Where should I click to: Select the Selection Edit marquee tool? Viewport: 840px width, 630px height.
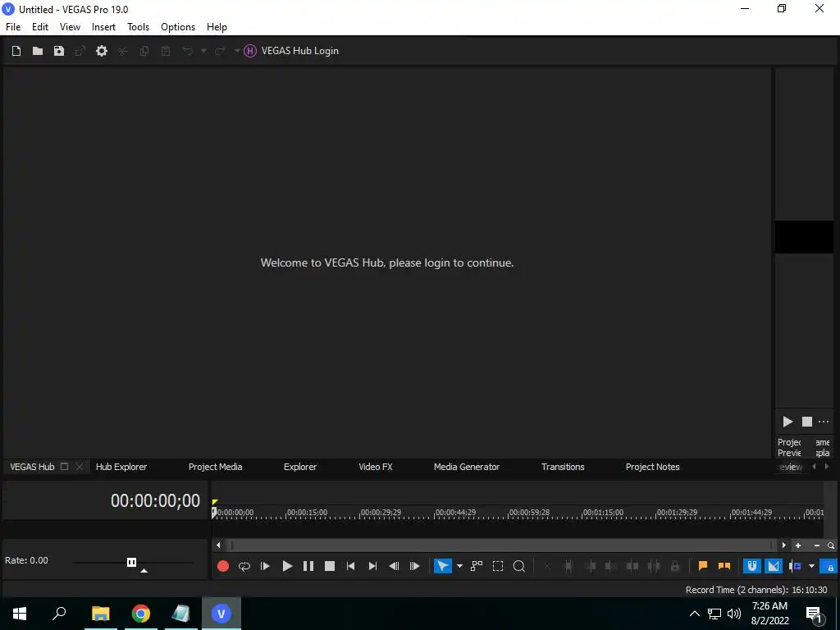point(498,566)
